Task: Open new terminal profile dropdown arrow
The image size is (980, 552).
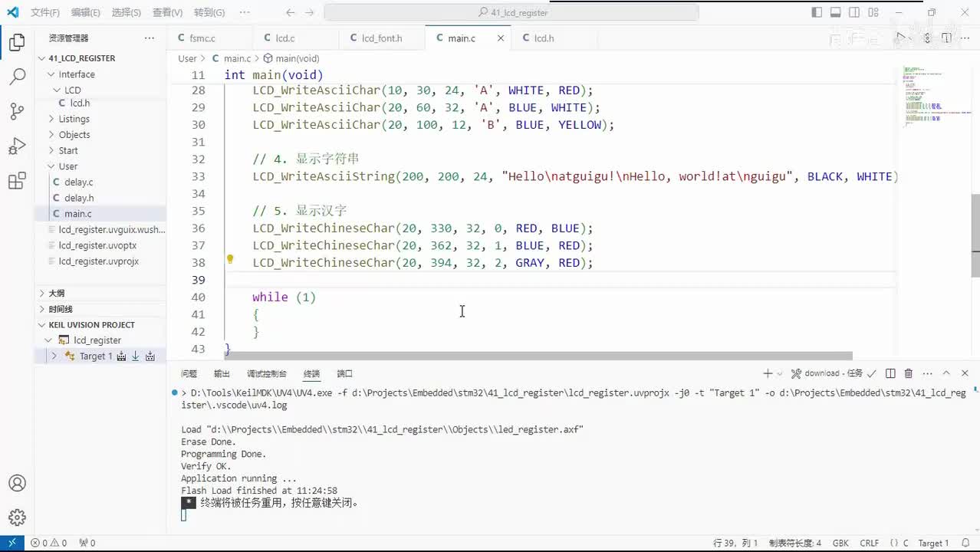Action: pyautogui.click(x=780, y=373)
